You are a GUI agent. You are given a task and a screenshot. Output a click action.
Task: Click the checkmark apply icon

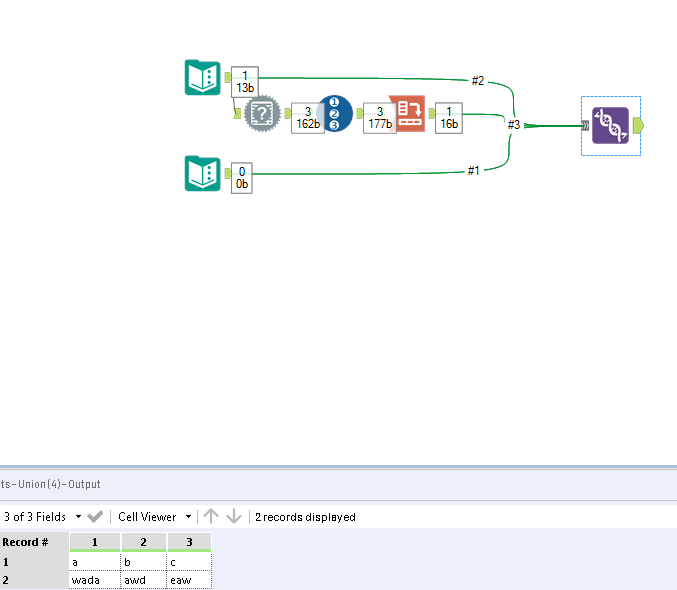[x=95, y=517]
